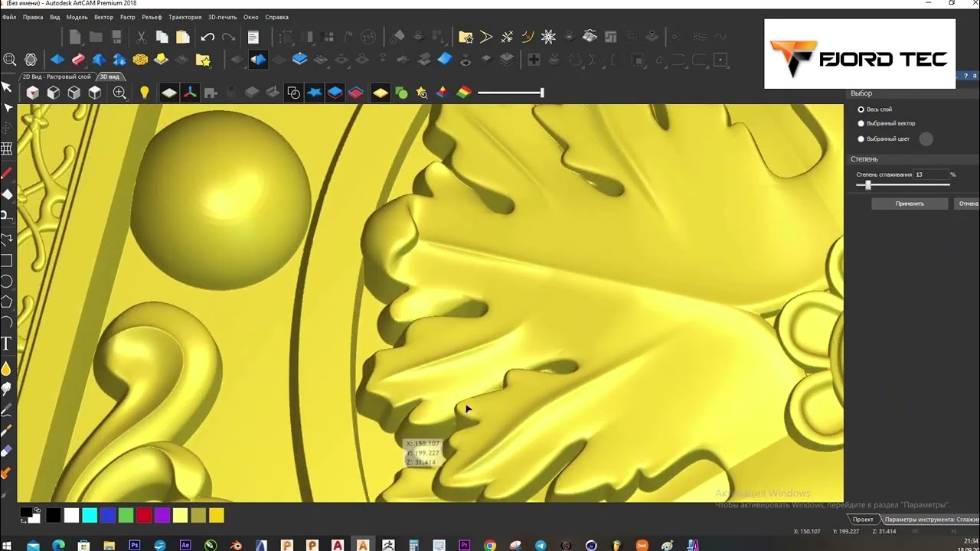Click the XYZ axes origin icon
This screenshot has width=980, height=551.
(x=189, y=93)
